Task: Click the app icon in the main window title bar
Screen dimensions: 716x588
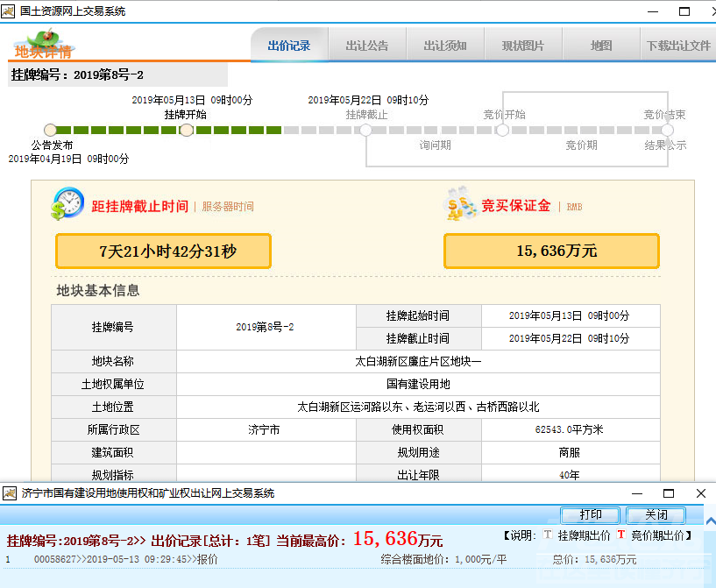Action: click(11, 11)
